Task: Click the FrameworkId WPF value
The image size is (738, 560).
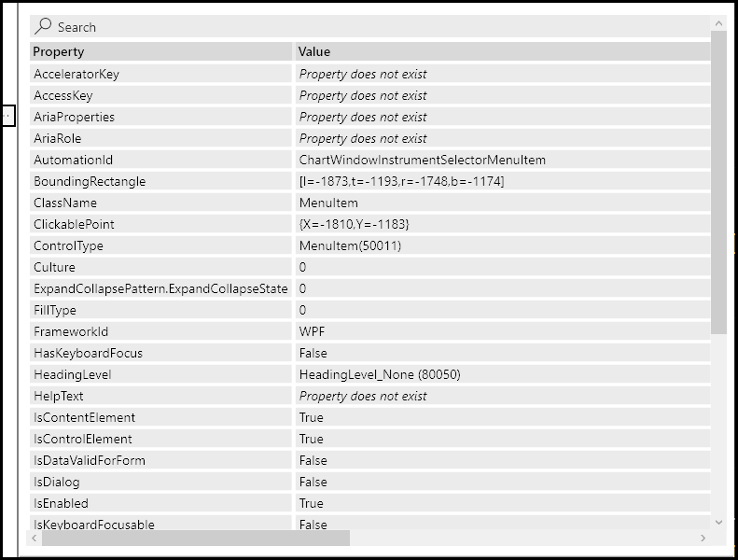Action: click(x=312, y=331)
